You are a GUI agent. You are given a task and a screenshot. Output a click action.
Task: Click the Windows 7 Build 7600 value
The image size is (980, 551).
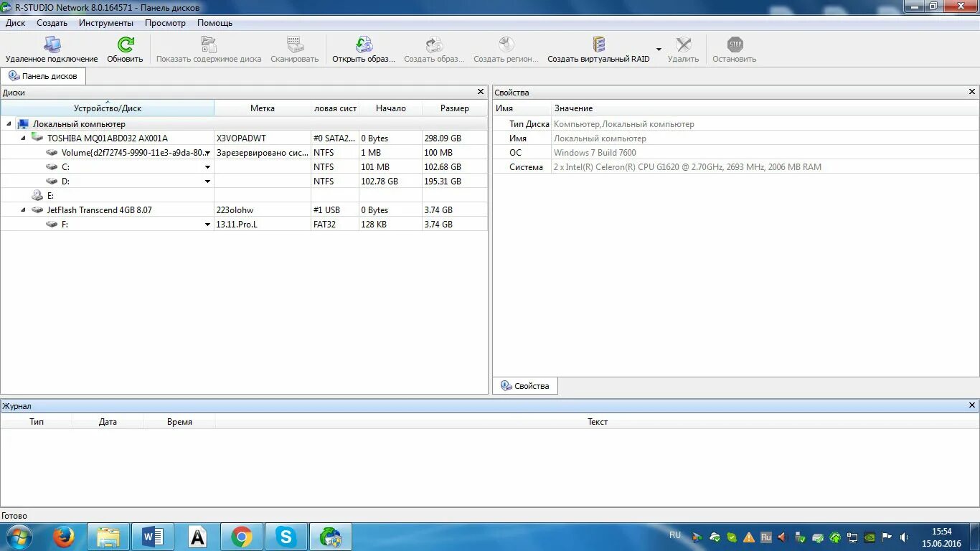coord(595,152)
